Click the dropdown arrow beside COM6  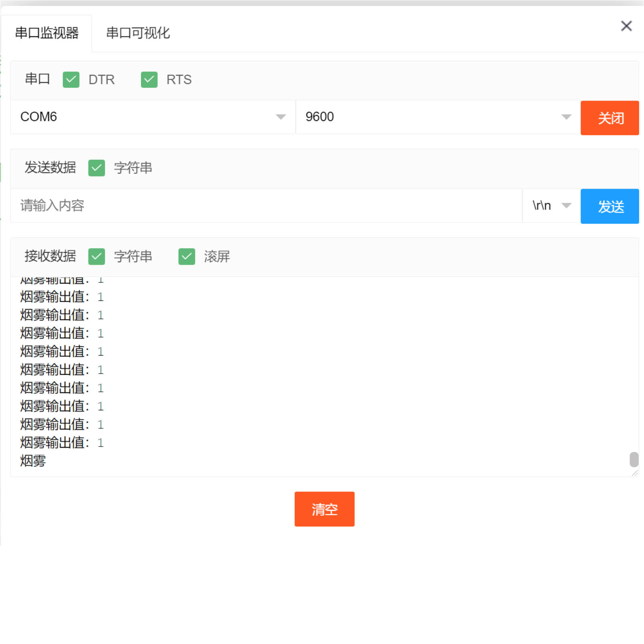tap(281, 117)
